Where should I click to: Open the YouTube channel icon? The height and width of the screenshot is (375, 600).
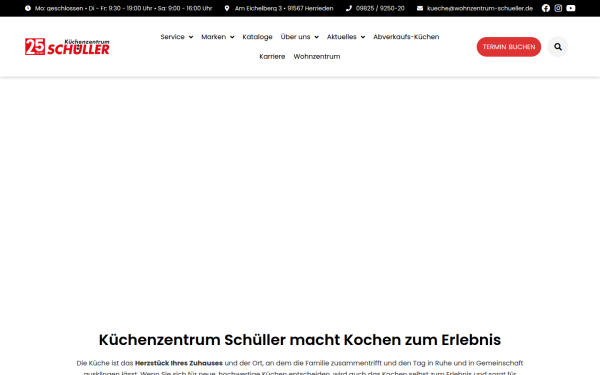click(571, 8)
